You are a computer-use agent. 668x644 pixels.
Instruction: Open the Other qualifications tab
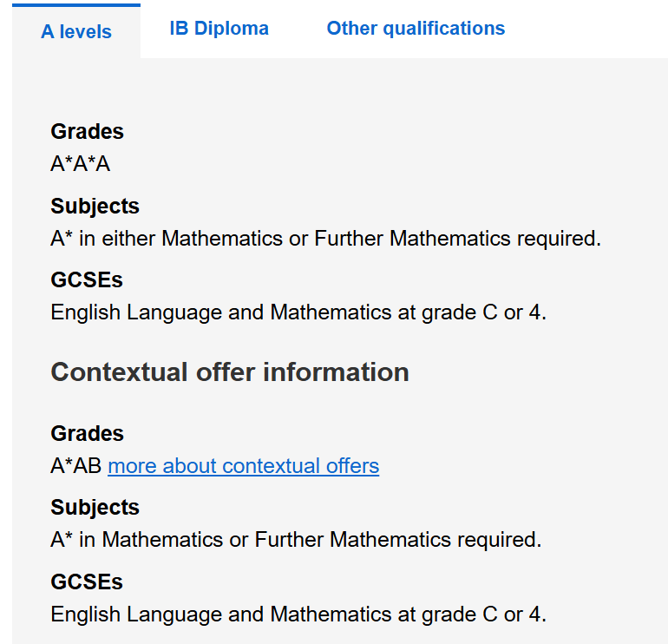(416, 29)
